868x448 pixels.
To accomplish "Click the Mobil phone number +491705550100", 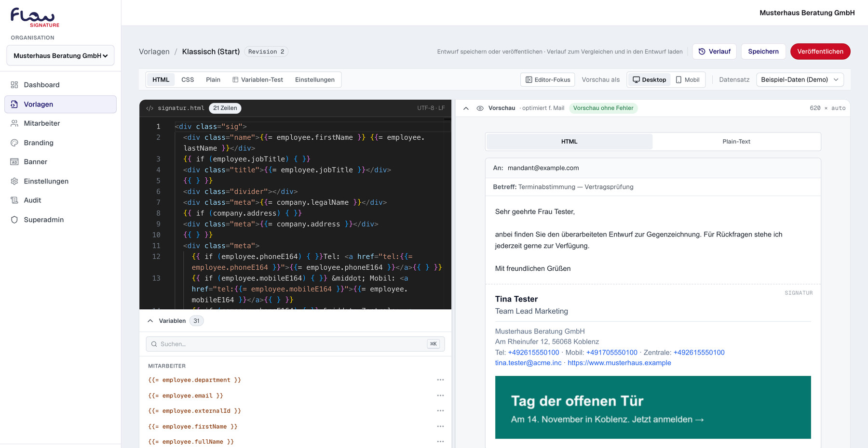I will point(611,353).
